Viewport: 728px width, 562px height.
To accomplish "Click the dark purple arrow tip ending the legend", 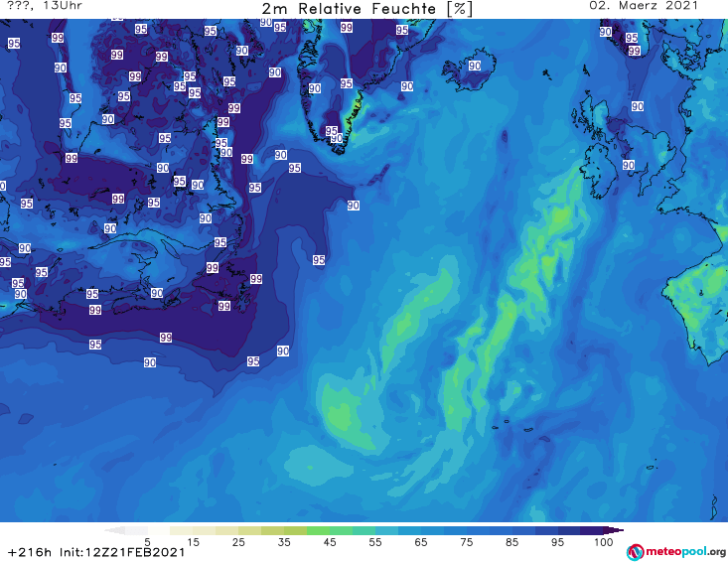I will pos(614,530).
